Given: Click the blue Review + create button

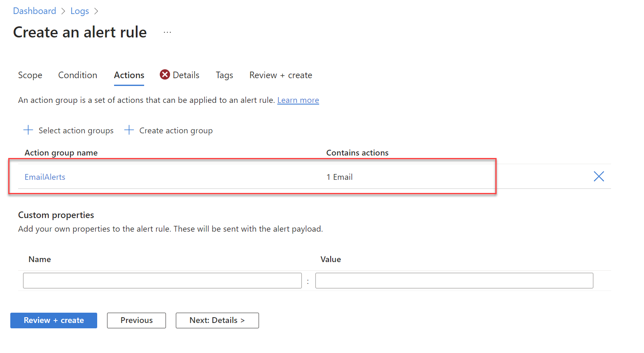Looking at the screenshot, I should [54, 320].
